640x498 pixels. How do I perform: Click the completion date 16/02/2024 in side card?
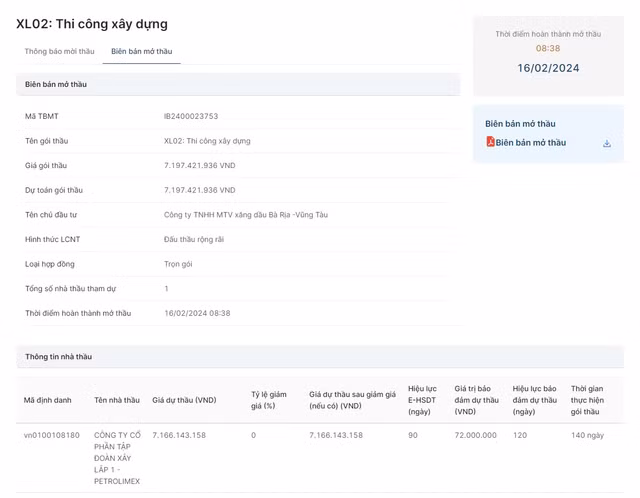click(548, 68)
